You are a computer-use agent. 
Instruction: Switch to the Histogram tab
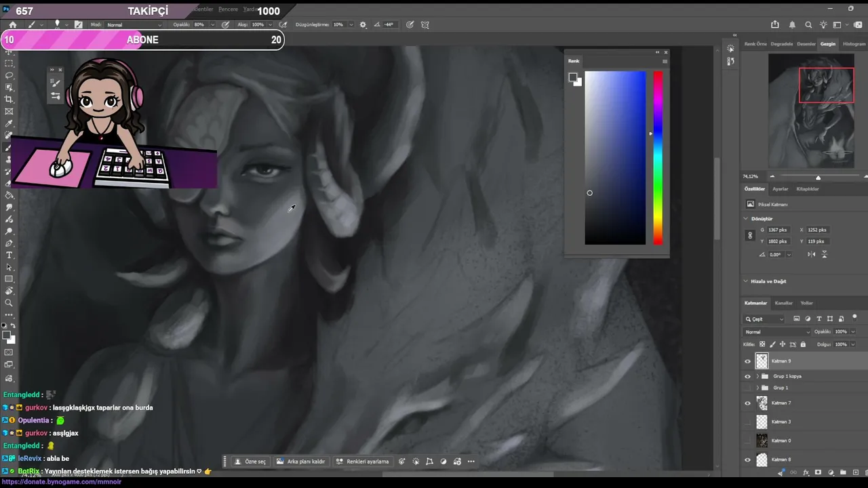(854, 44)
